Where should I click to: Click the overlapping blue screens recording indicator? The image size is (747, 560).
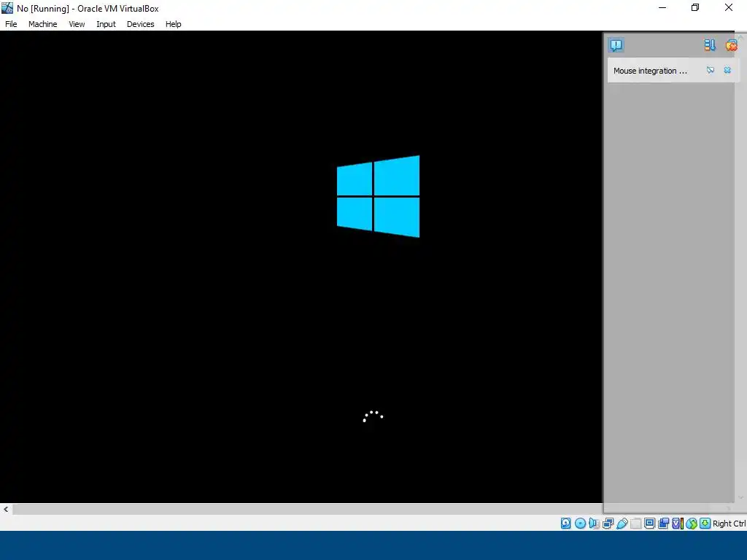pyautogui.click(x=663, y=524)
